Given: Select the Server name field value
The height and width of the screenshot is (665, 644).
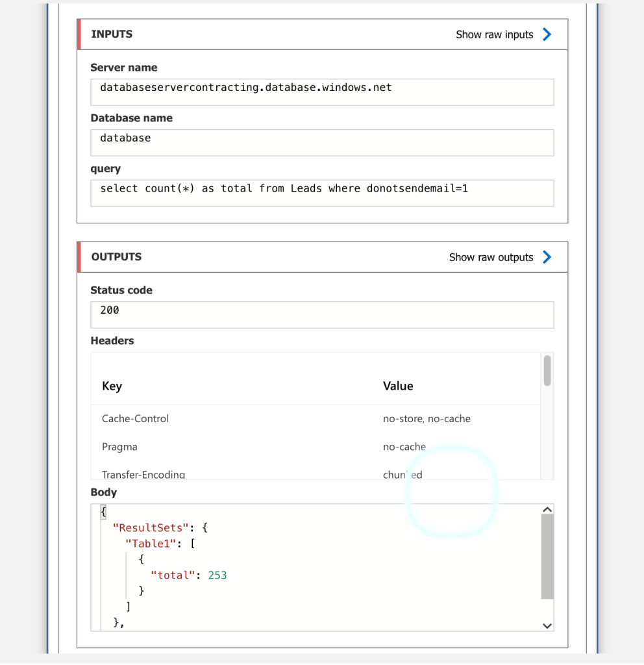Looking at the screenshot, I should [x=322, y=92].
